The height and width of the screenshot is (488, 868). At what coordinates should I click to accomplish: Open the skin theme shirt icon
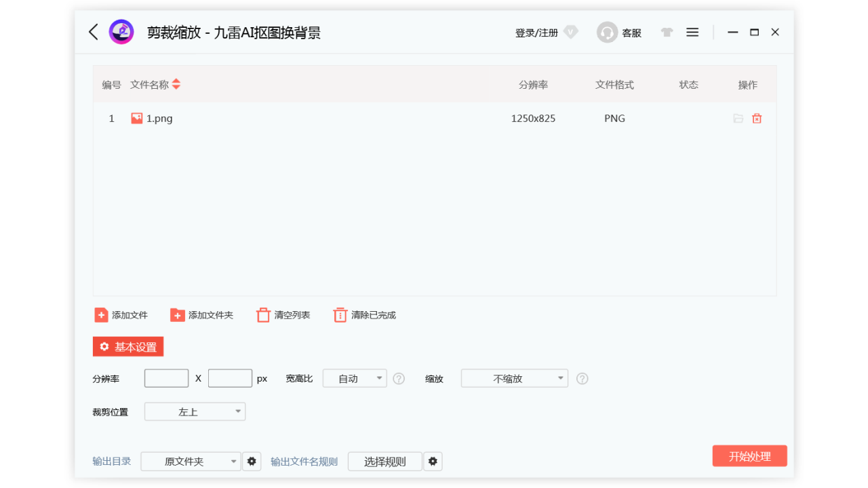tap(667, 32)
